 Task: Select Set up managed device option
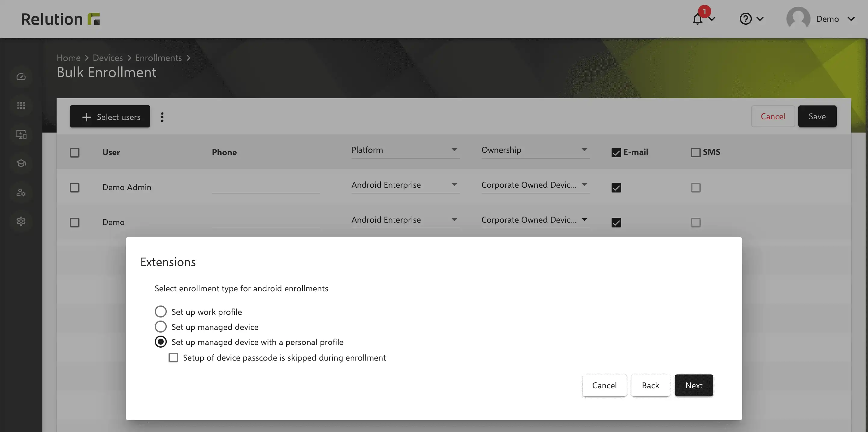tap(160, 327)
